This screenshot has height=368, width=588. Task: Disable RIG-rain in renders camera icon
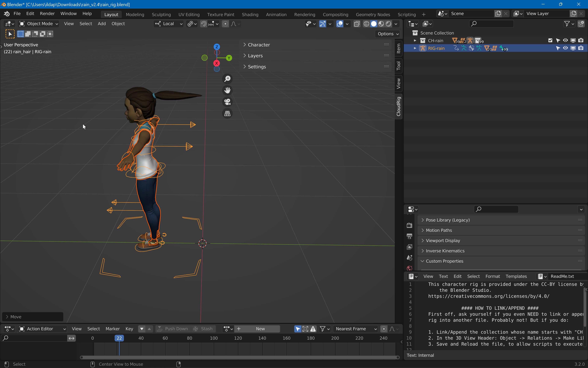click(581, 48)
